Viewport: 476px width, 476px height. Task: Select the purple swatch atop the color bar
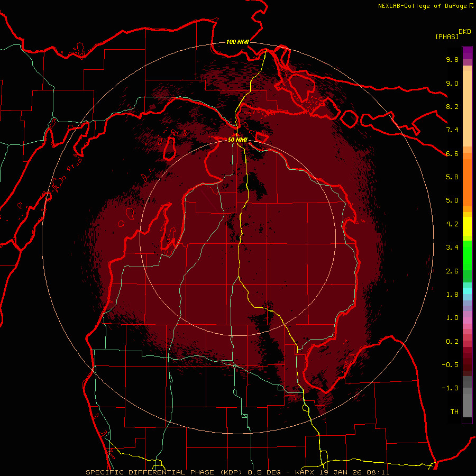pyautogui.click(x=467, y=53)
